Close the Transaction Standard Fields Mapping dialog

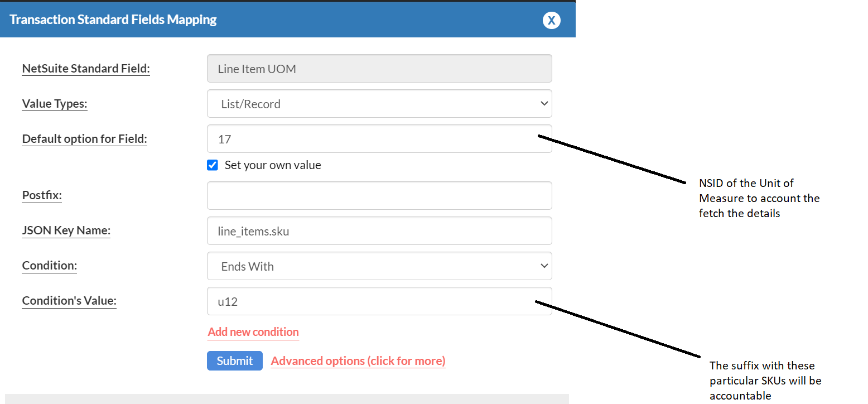(551, 20)
